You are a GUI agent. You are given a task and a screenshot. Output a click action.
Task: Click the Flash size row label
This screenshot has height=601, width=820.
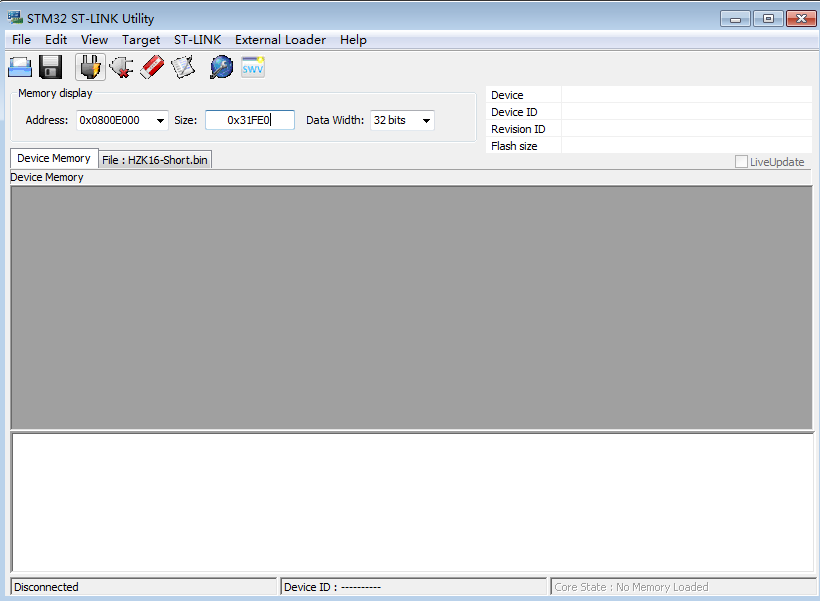(x=514, y=146)
